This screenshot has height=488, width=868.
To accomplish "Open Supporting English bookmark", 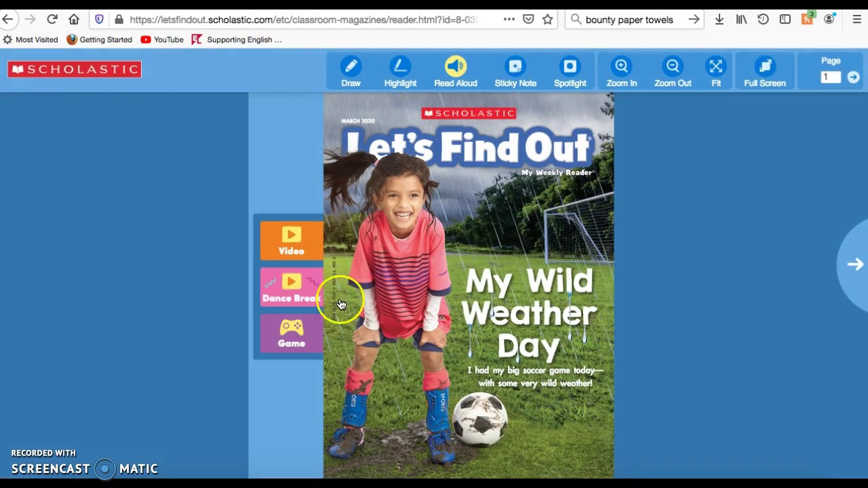I will coord(237,39).
